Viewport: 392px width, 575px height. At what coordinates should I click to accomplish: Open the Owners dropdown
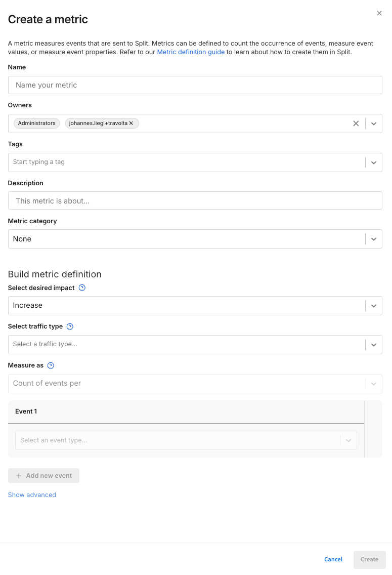[x=374, y=123]
